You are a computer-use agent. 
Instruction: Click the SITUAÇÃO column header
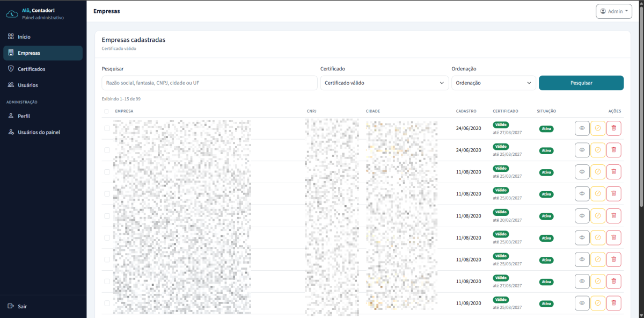point(546,111)
